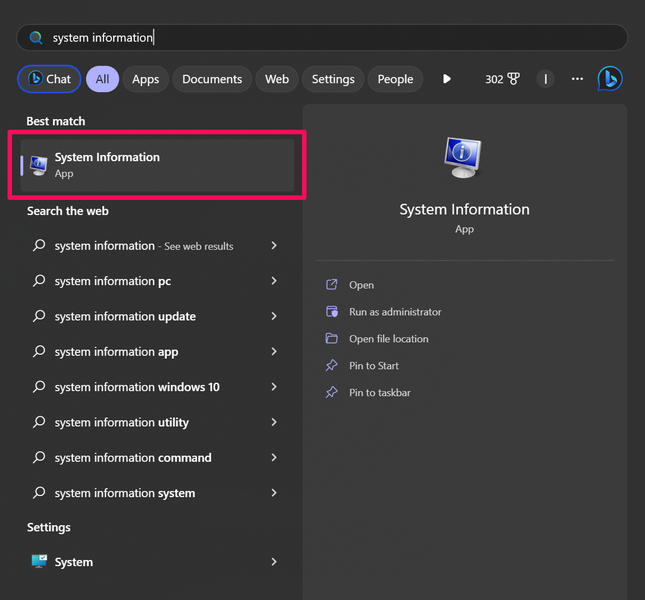
Task: Expand the System settings result chevron
Action: [x=274, y=562]
